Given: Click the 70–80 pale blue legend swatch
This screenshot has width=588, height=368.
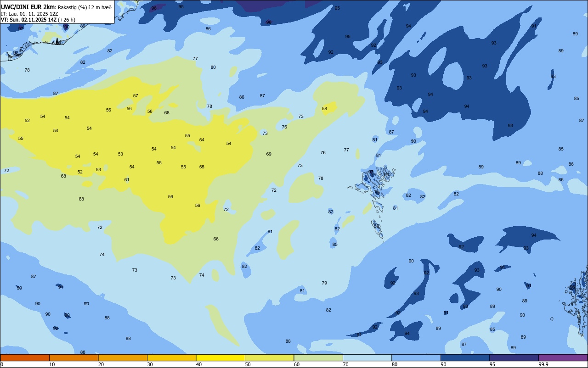Looking at the screenshot, I should pyautogui.click(x=367, y=357).
